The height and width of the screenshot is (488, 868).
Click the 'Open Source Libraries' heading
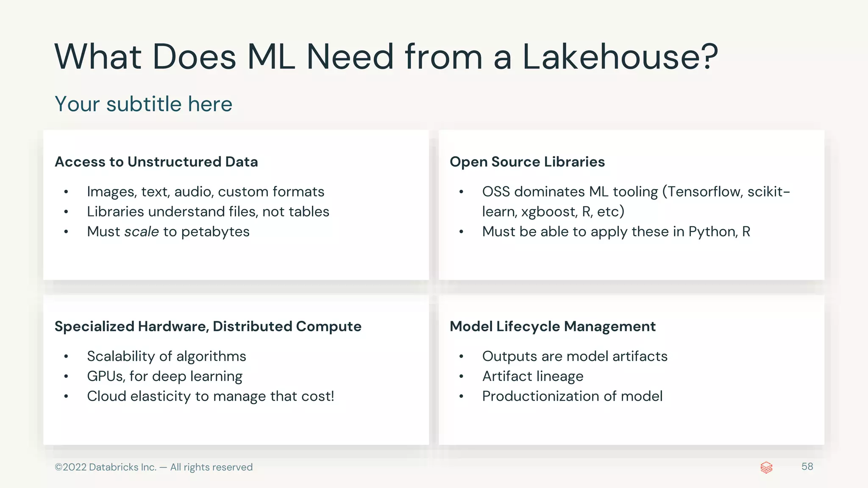[527, 162]
